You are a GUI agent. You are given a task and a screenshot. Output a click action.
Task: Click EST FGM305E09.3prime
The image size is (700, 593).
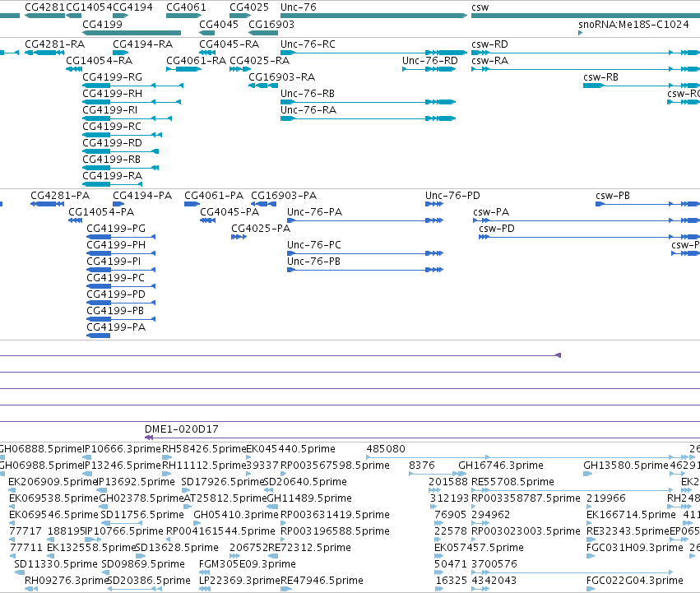(x=248, y=564)
